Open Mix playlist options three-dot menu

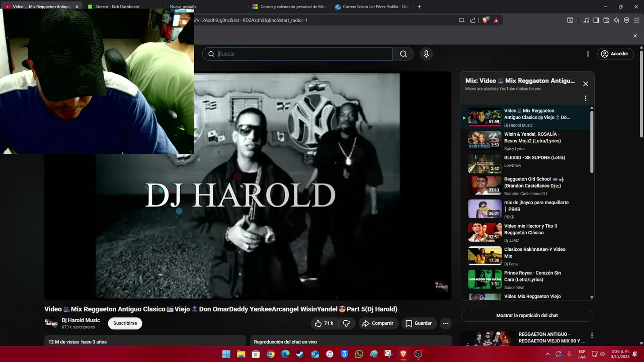[585, 99]
